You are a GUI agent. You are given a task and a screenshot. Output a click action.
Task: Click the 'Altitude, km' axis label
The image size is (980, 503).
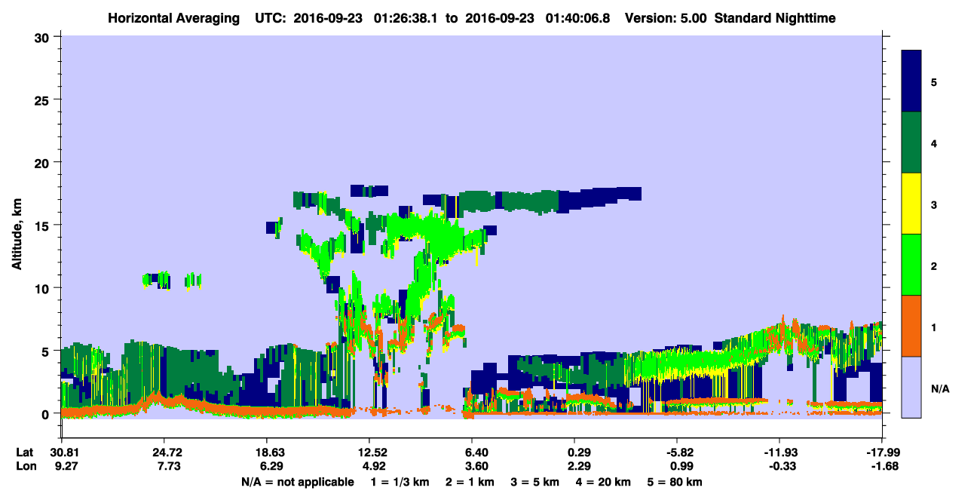pos(17,232)
